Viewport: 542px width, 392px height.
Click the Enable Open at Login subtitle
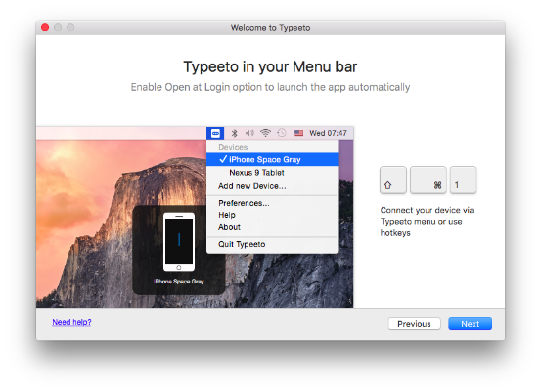click(x=270, y=87)
